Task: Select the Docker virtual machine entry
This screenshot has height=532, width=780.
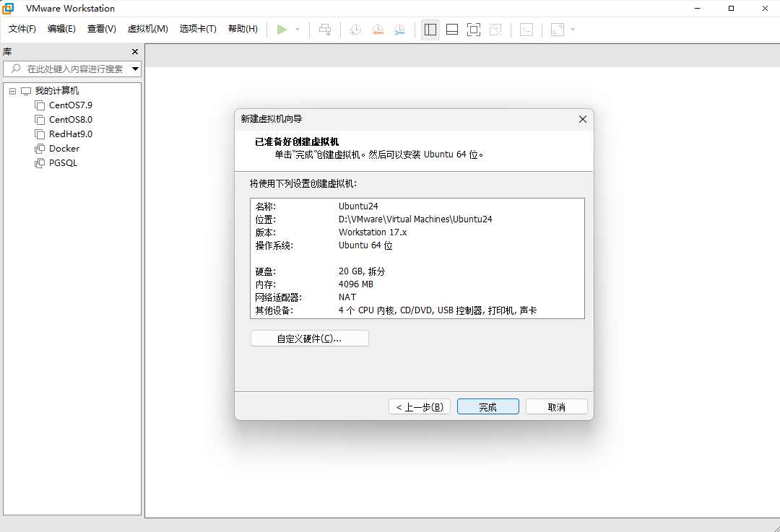Action: pyautogui.click(x=64, y=149)
